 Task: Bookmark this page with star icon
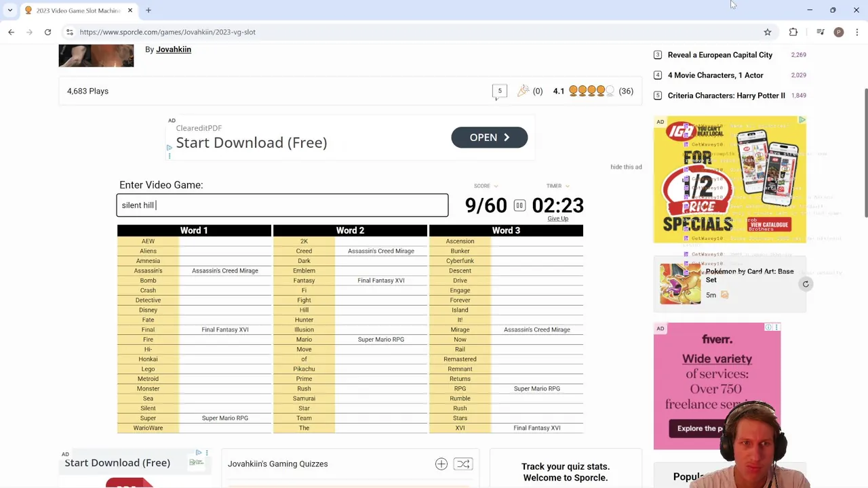(768, 32)
